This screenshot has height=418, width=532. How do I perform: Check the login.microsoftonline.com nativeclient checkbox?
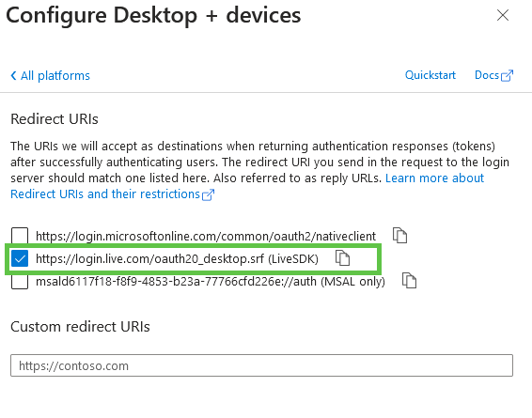point(20,236)
